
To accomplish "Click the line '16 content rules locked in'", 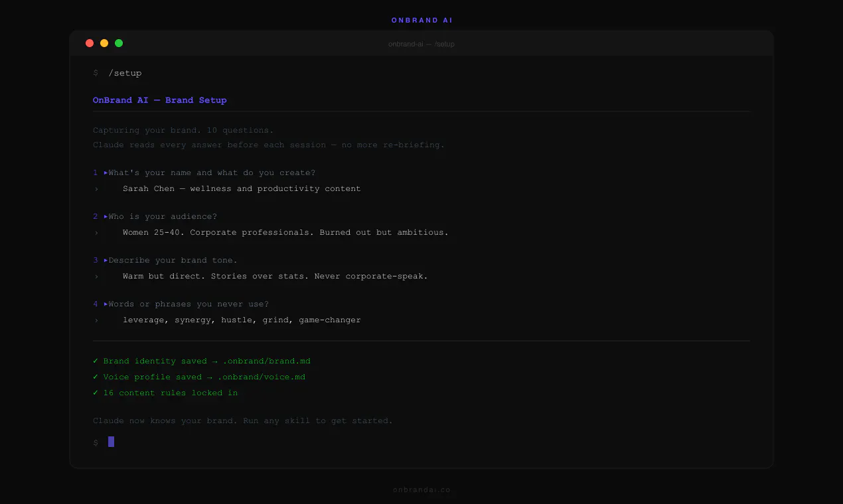I will (170, 393).
